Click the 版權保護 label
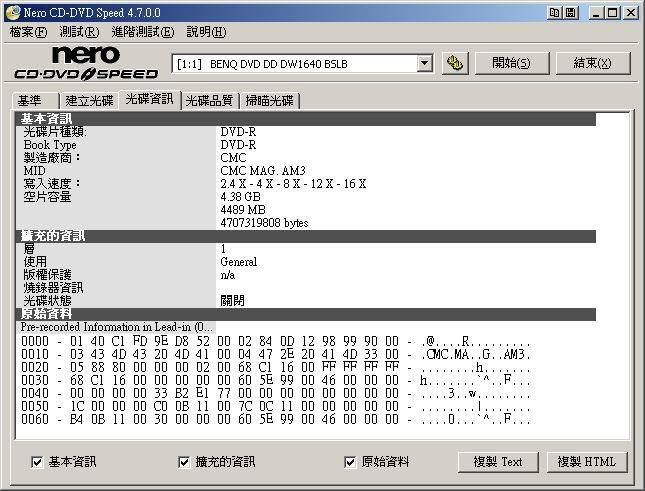645x491 pixels. click(47, 275)
